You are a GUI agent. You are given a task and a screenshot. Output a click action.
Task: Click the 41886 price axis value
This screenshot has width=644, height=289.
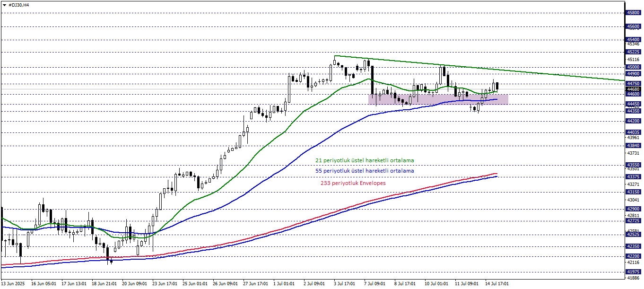(x=633, y=278)
